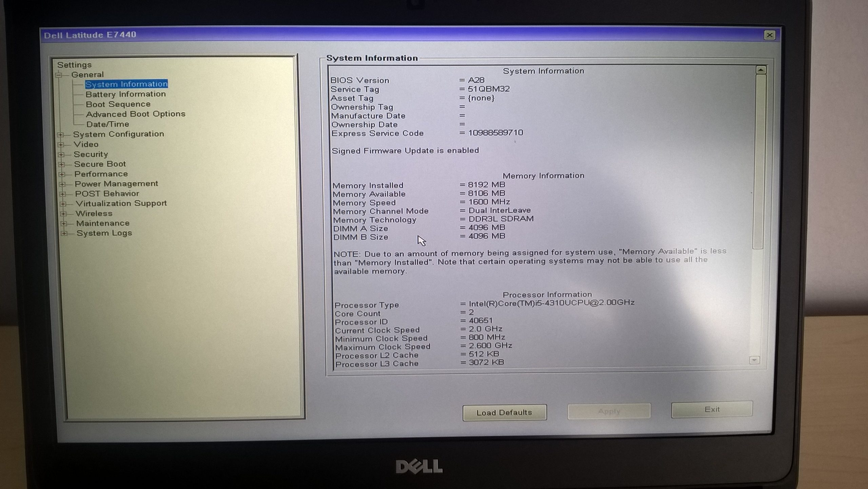Click the Current Clock Speed 2.0 GHz
Viewport: 868px width, 489px height.
(486, 329)
